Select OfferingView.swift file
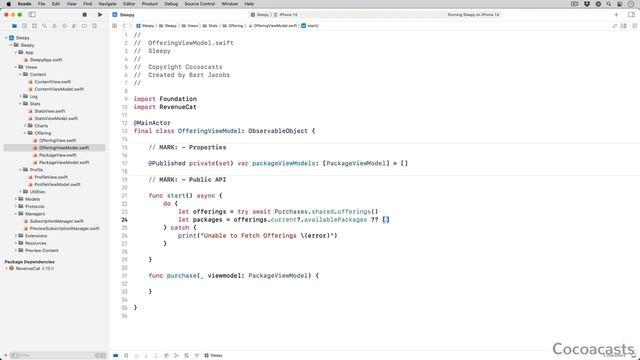 point(58,140)
